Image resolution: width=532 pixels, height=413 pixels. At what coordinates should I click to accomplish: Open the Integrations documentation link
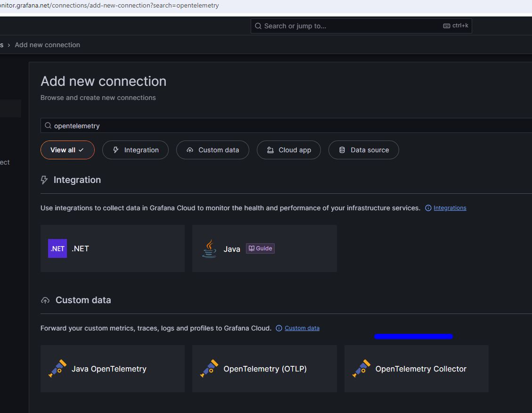point(450,208)
